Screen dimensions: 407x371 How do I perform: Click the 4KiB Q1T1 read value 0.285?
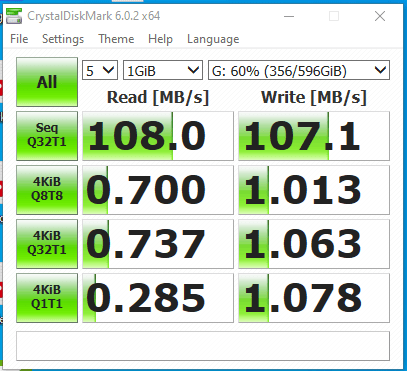click(x=158, y=298)
